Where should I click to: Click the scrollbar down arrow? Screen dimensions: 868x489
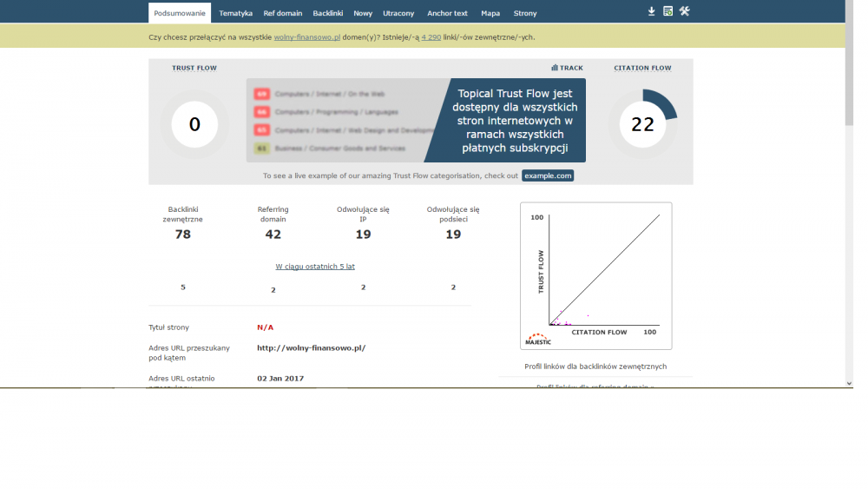(849, 383)
